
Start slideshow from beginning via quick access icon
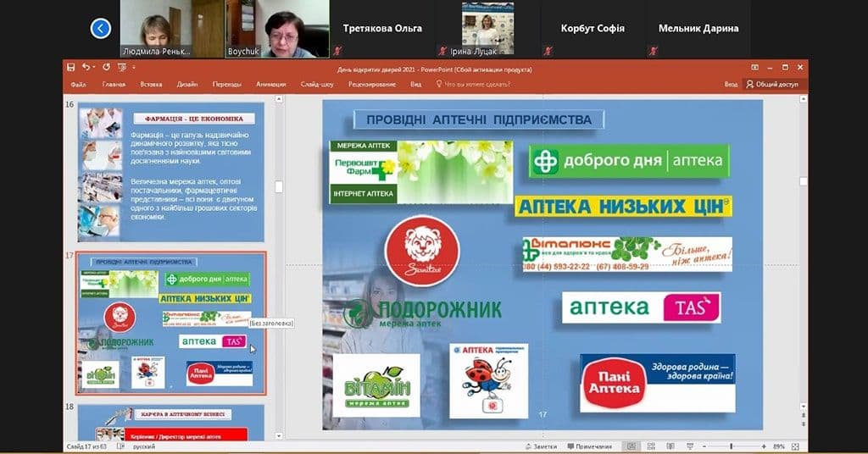click(122, 68)
